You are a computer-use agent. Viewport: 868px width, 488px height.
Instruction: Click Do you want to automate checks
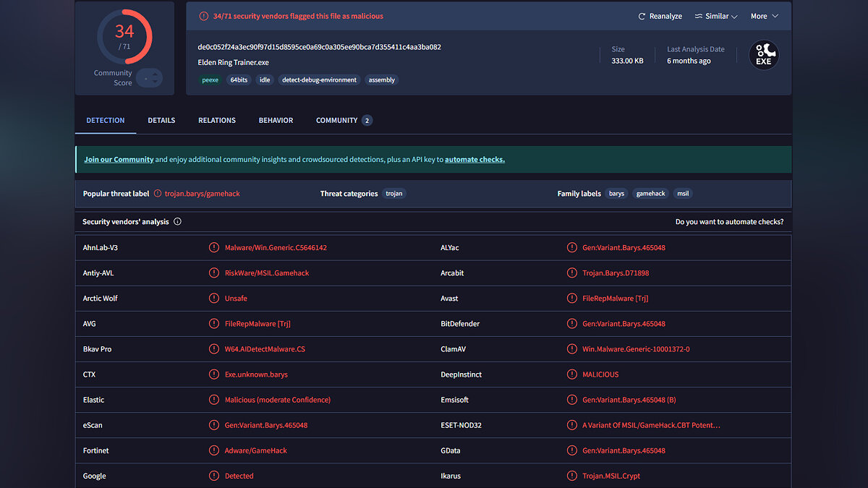click(729, 222)
